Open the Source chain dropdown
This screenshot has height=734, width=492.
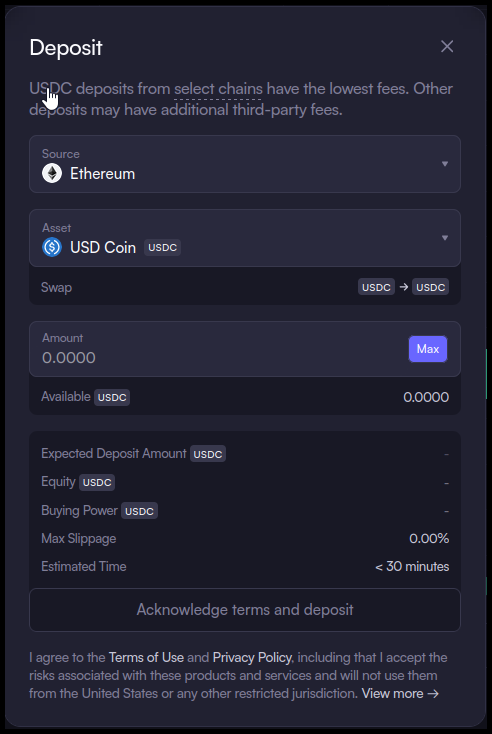point(245,164)
